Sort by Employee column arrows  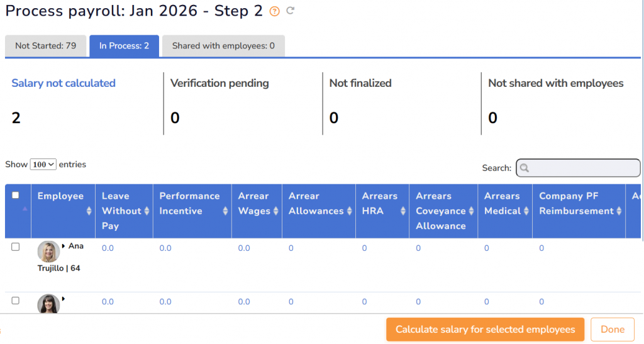(x=89, y=211)
